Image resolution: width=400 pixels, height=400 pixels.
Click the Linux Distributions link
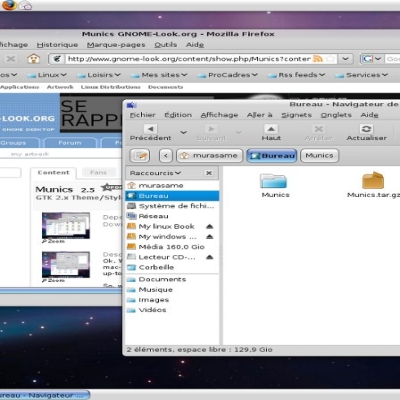[x=110, y=87]
